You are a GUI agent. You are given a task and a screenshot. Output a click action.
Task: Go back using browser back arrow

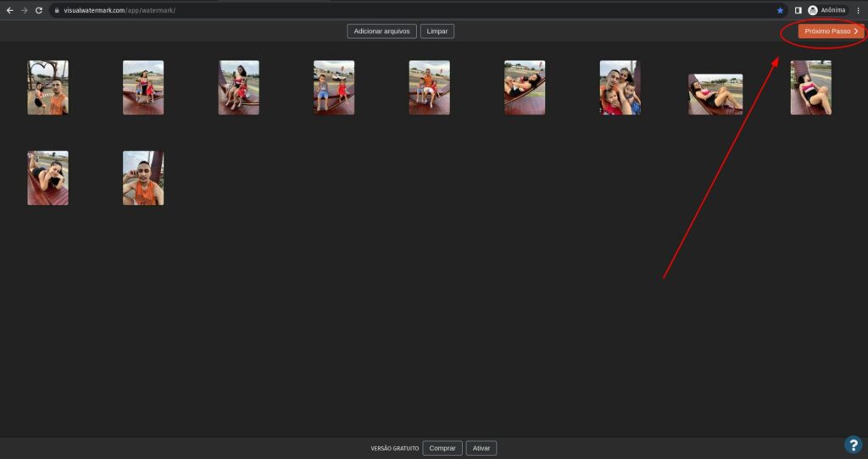click(x=9, y=10)
